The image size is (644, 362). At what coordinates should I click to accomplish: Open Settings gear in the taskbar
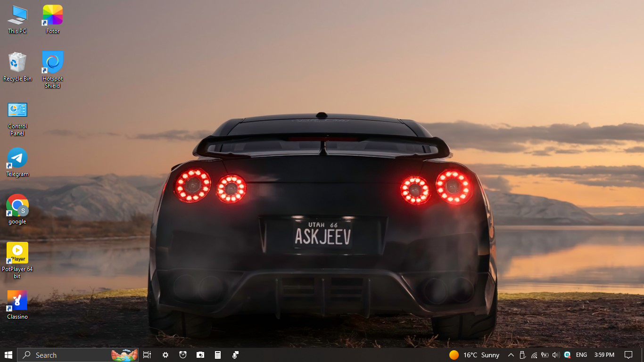165,355
